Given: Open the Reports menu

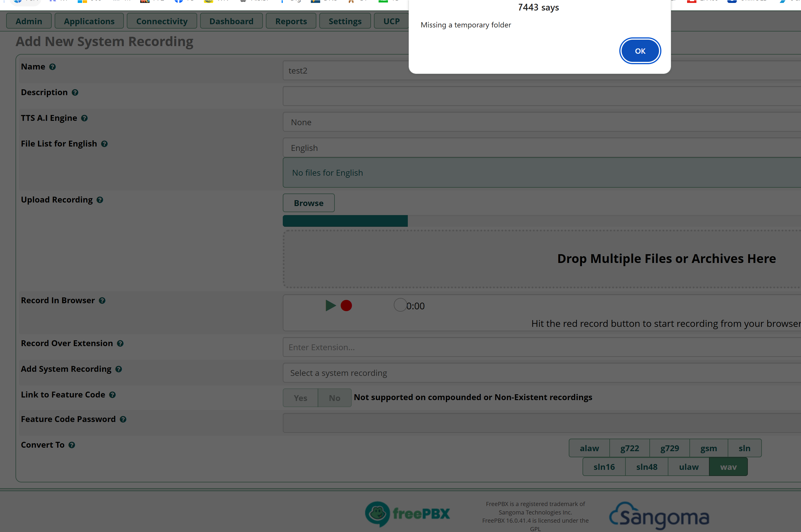Looking at the screenshot, I should click(291, 21).
